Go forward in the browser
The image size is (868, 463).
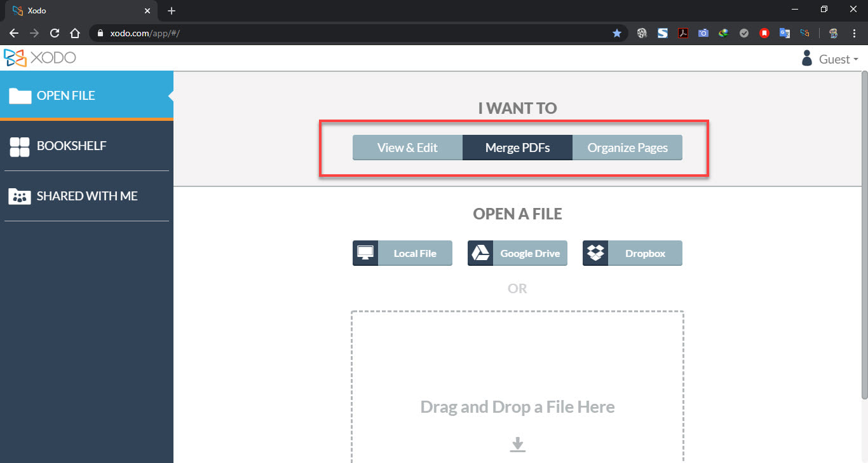(34, 33)
